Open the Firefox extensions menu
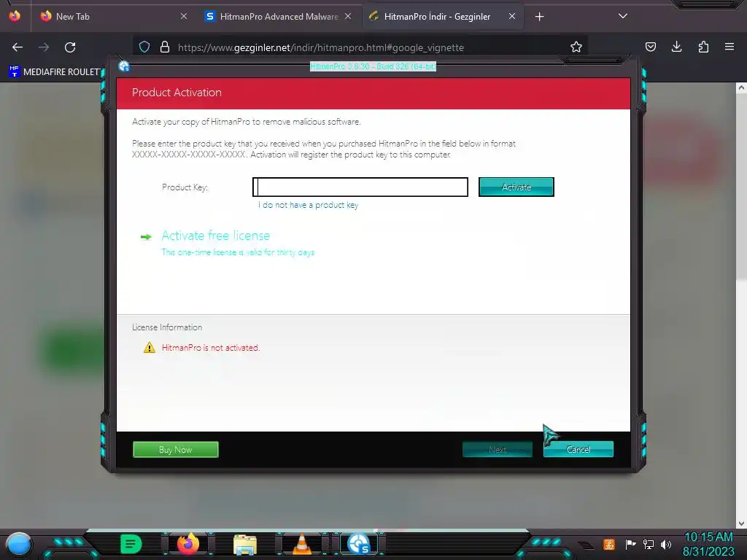The height and width of the screenshot is (560, 747). click(703, 47)
